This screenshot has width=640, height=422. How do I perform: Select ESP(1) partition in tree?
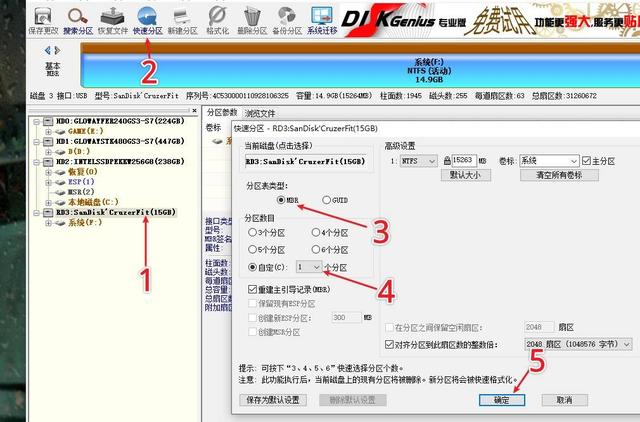pyautogui.click(x=81, y=182)
